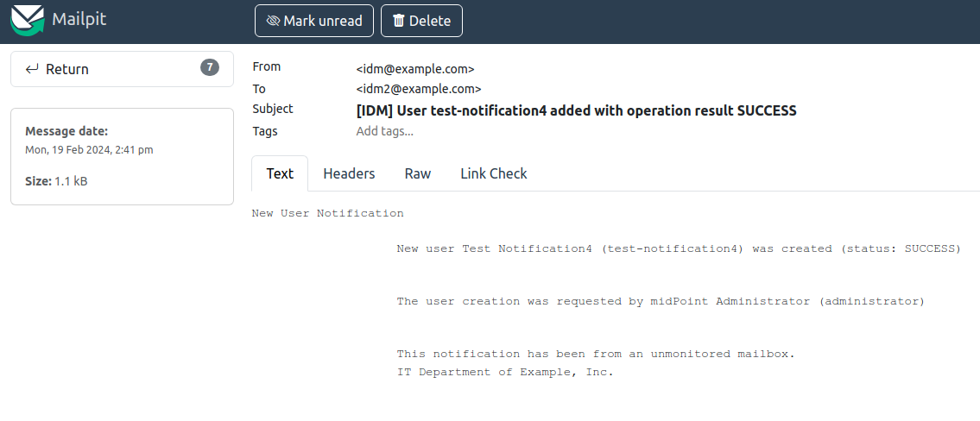Click the trash can icon
This screenshot has height=421, width=980.
click(x=398, y=22)
